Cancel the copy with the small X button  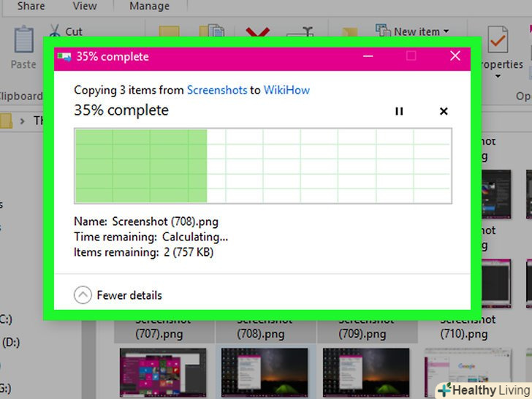444,111
